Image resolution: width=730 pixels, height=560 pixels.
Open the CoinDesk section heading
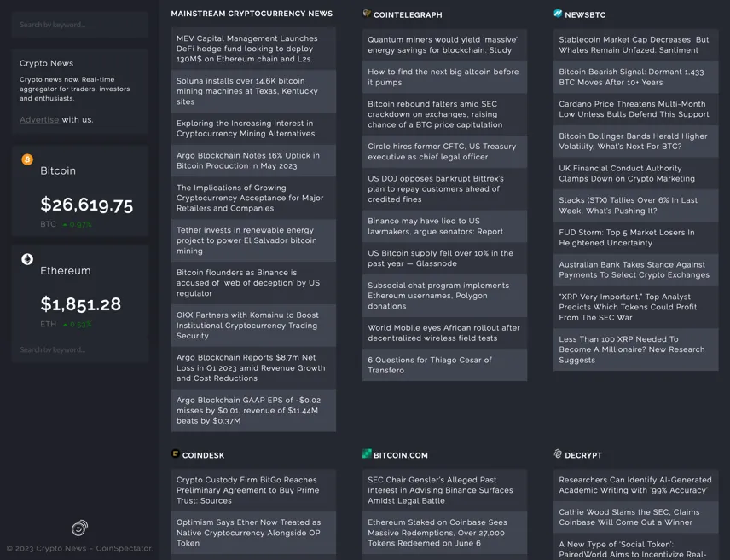(x=204, y=455)
